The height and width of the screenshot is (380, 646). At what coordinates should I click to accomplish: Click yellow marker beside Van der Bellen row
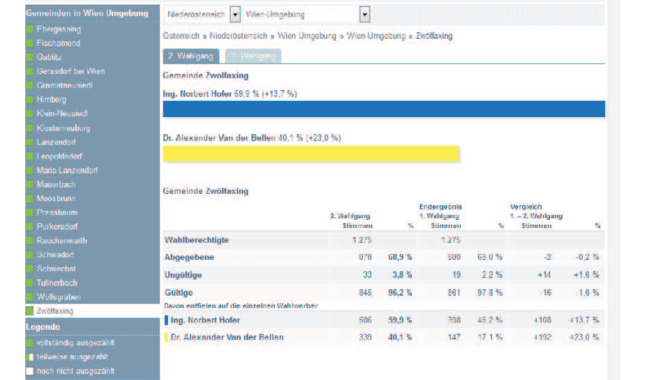click(166, 337)
